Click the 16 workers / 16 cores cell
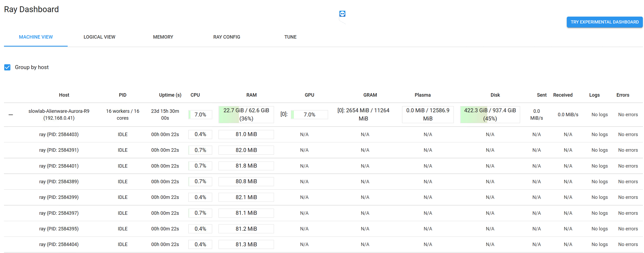The width and height of the screenshot is (644, 253). pyautogui.click(x=123, y=114)
